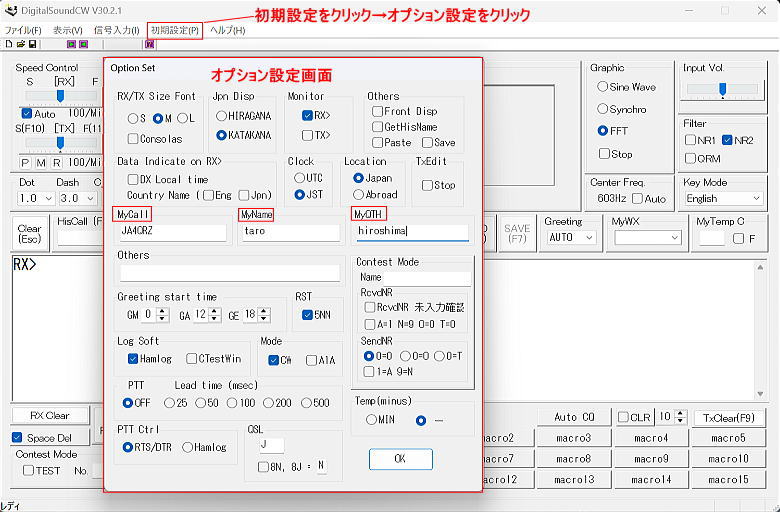
Task: Adjust the Input Vol slider
Action: tap(722, 90)
